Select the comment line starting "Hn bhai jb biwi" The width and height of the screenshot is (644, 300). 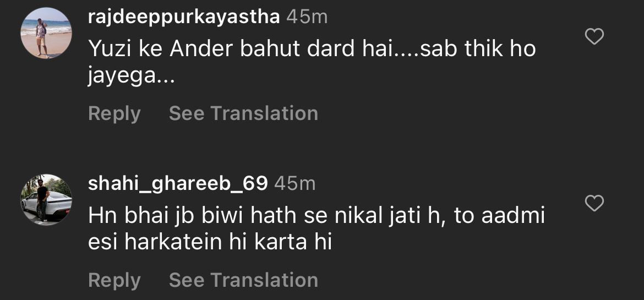[x=316, y=216]
